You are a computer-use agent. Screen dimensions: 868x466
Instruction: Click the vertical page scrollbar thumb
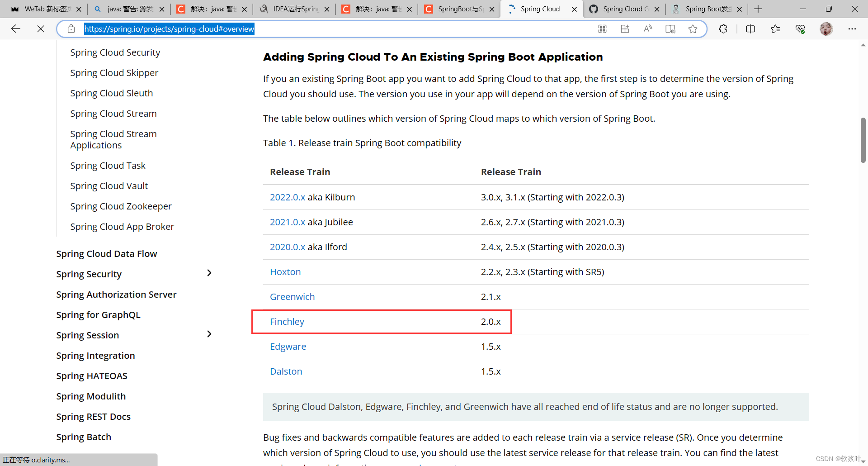click(863, 140)
